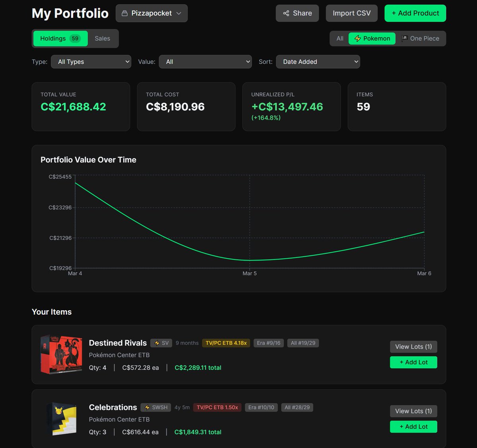Click the All #28/29 badge
Viewport: 477px width, 448px height.
coord(297,407)
